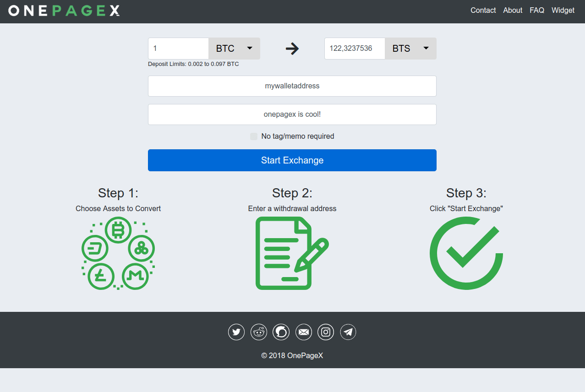Click the 'No tag/memo required' label text
The height and width of the screenshot is (392, 585).
298,136
